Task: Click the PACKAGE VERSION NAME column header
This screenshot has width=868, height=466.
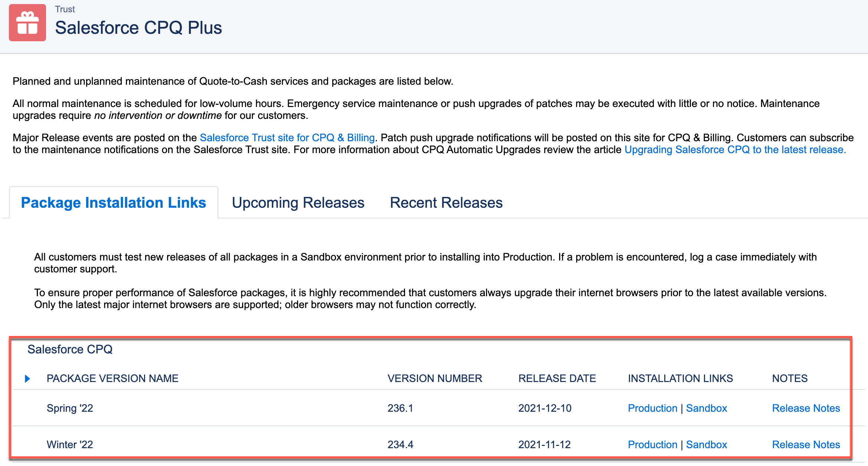Action: pos(112,378)
